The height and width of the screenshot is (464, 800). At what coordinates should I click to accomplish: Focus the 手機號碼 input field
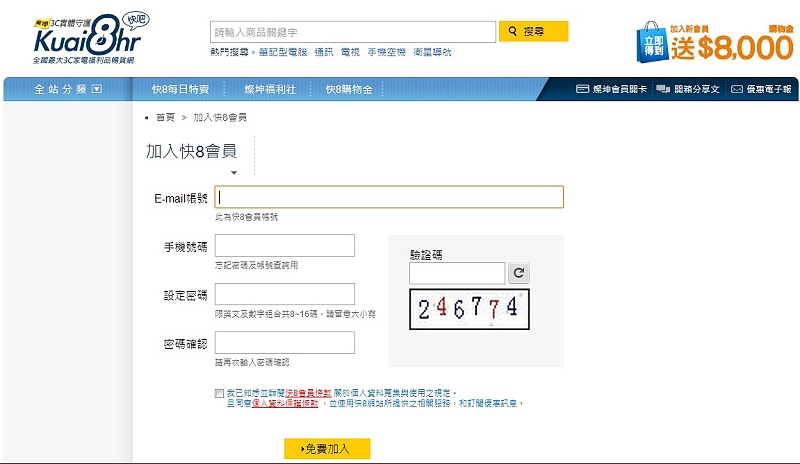click(285, 246)
